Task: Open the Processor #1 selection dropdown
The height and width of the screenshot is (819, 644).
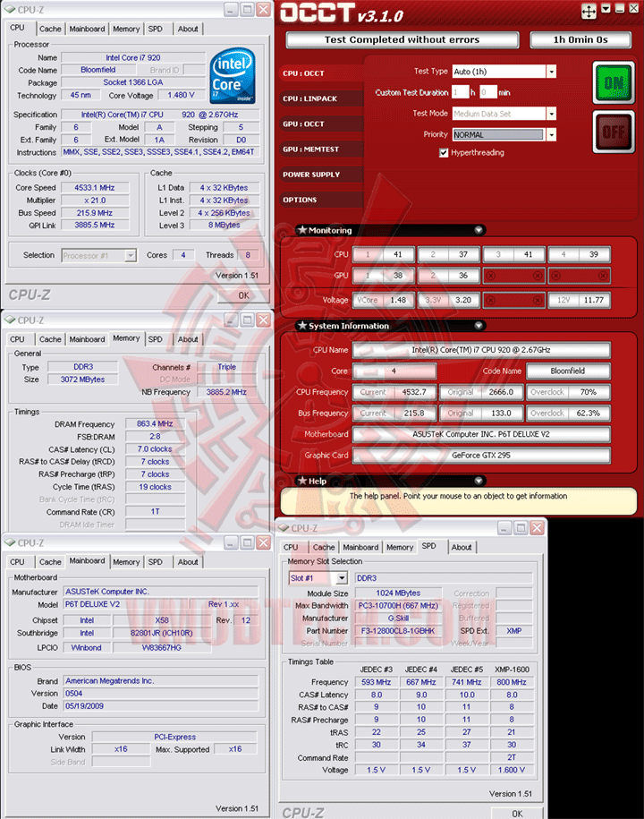Action: pos(131,255)
